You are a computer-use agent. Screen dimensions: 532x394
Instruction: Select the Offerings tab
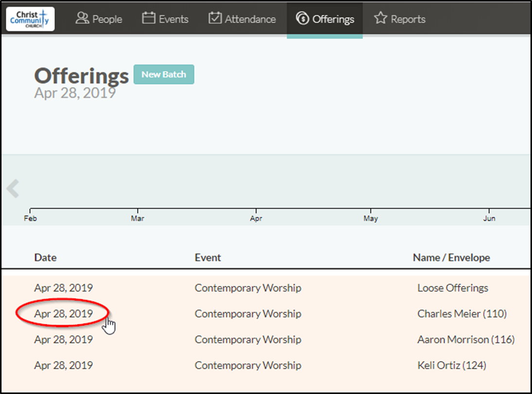(x=325, y=20)
